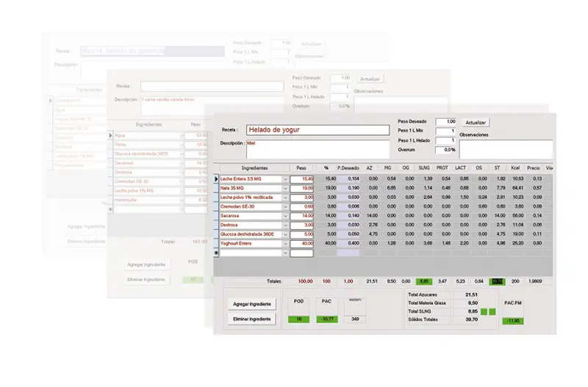Open the Cremodan SE-30 ingredient dropdown
588x387 pixels.
click(285, 206)
